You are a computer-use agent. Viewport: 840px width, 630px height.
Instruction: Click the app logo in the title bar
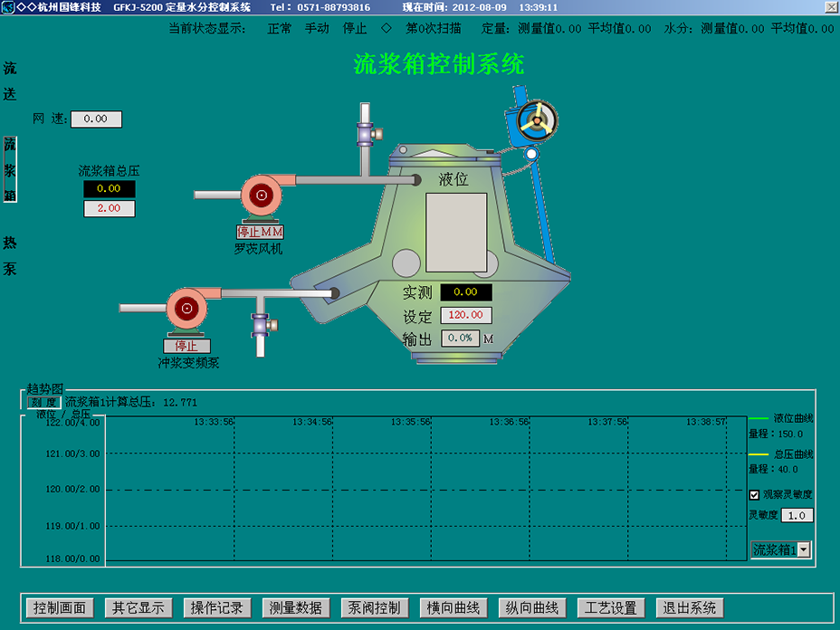[8, 7]
